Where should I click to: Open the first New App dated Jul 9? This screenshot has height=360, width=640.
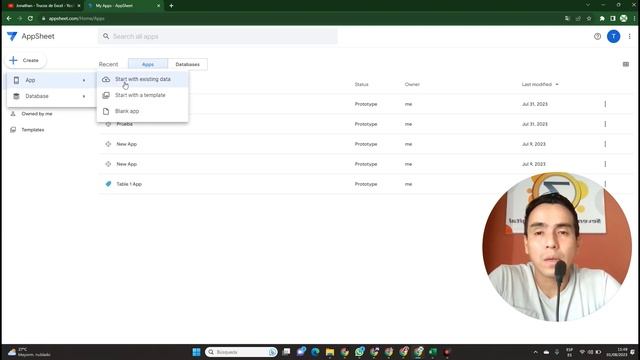pos(365,144)
